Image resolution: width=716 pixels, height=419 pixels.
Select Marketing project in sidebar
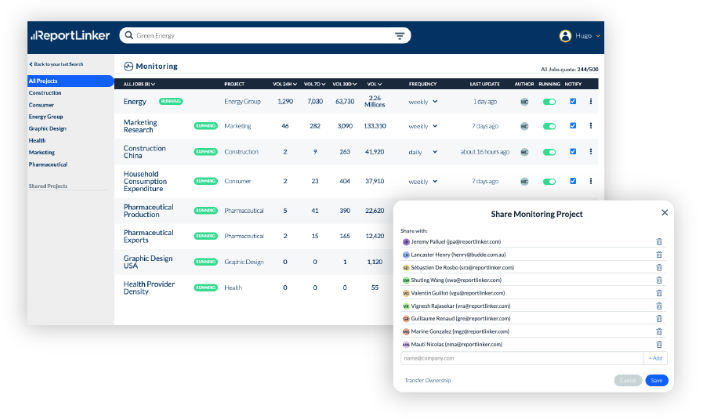(x=42, y=152)
